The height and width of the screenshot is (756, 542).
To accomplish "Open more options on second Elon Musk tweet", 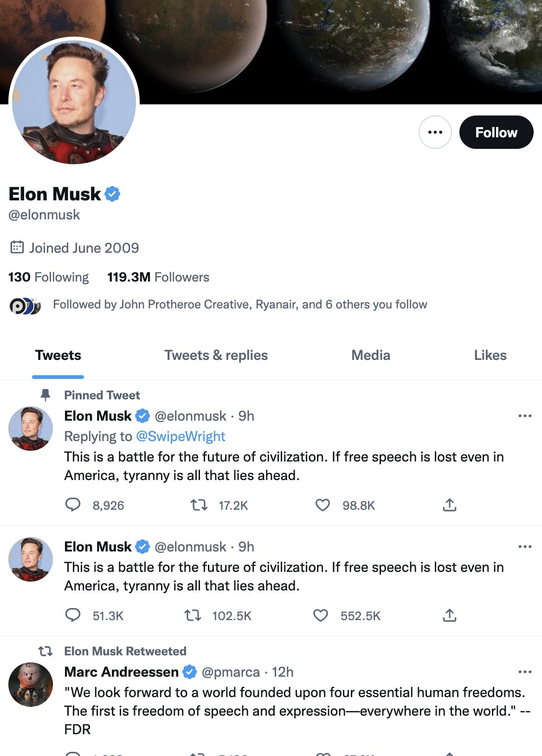I will 525,547.
